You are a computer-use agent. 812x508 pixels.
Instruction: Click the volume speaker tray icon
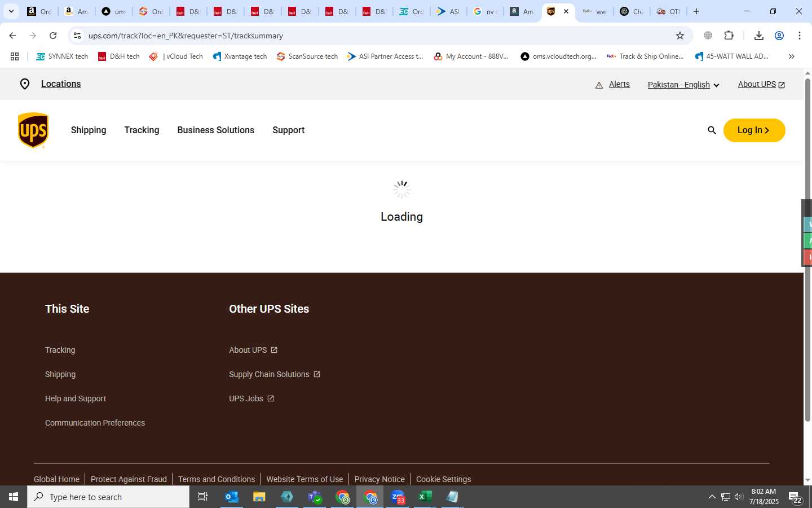pos(739,497)
